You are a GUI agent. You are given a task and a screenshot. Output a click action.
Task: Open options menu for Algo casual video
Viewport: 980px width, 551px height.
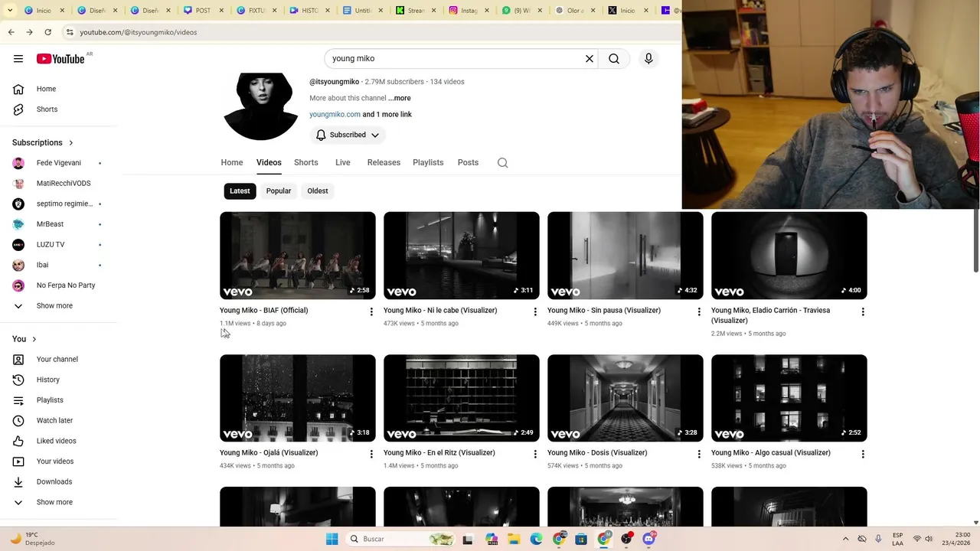coord(863,454)
